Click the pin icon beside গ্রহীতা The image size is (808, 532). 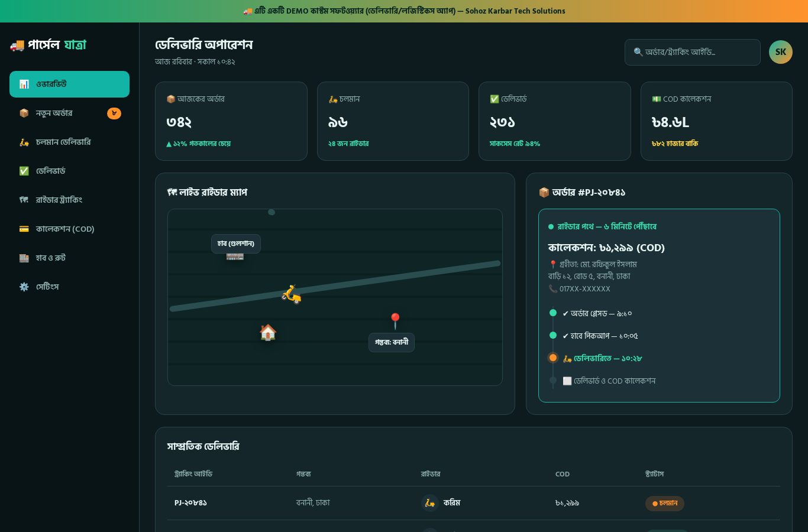coord(552,264)
